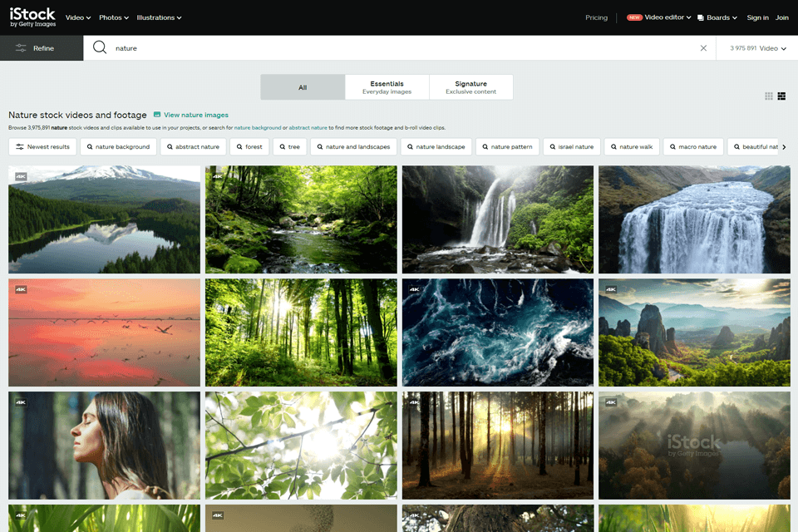Clear the search field with the X
This screenshot has height=532, width=798.
tap(703, 48)
